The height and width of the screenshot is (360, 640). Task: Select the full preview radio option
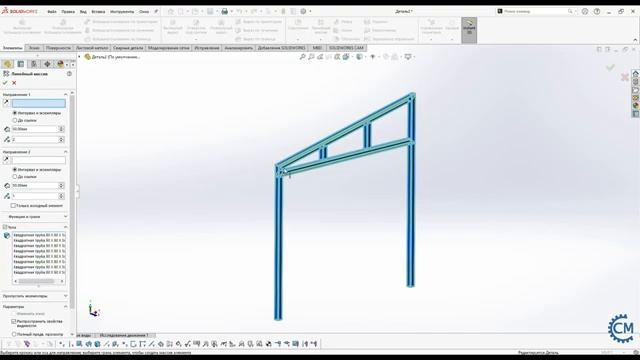tap(13, 334)
